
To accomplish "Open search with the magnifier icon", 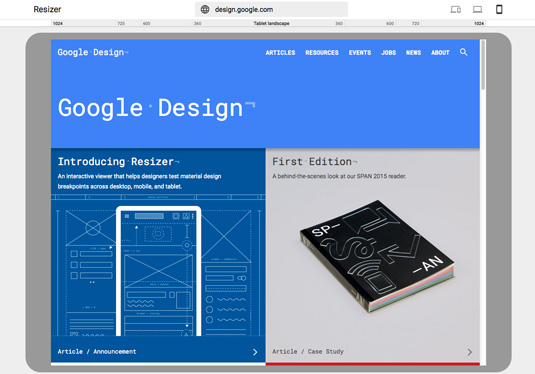I will pyautogui.click(x=463, y=52).
